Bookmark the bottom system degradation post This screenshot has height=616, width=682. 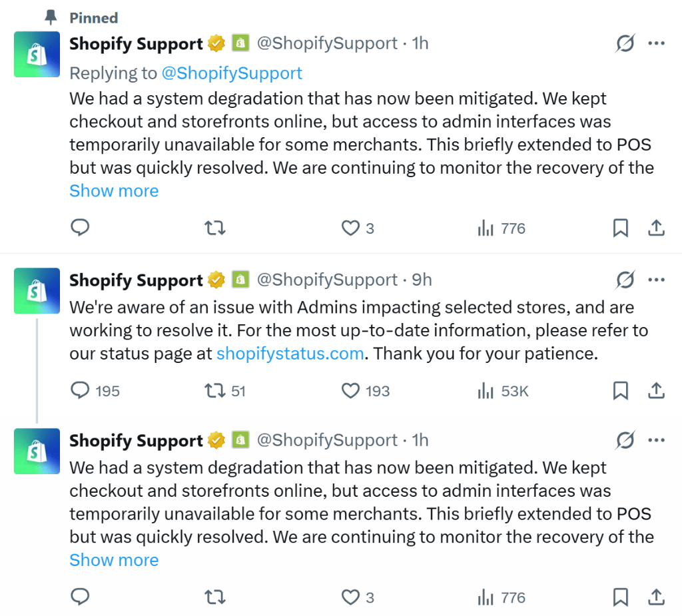point(620,597)
